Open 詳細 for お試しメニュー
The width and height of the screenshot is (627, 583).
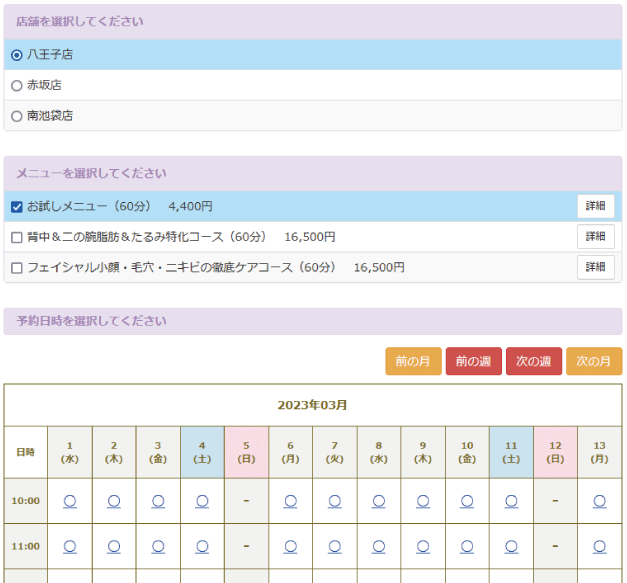click(595, 206)
